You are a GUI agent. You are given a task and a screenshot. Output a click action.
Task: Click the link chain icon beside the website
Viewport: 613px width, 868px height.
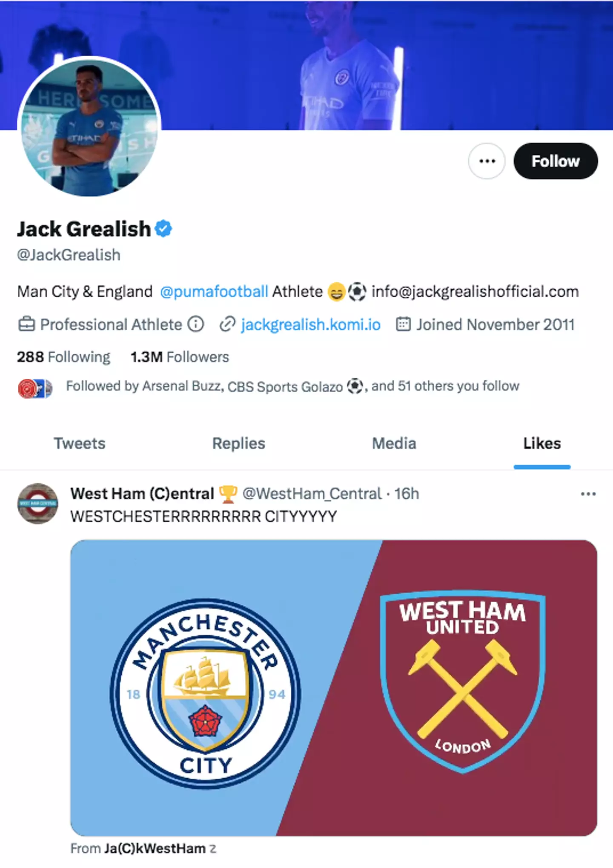[x=227, y=325]
